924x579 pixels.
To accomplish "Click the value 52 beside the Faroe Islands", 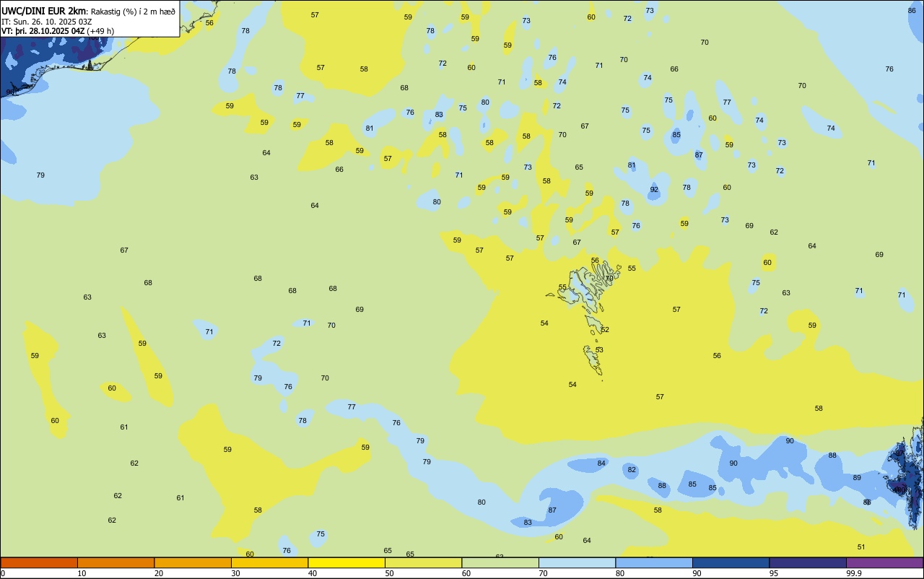I will [x=605, y=330].
